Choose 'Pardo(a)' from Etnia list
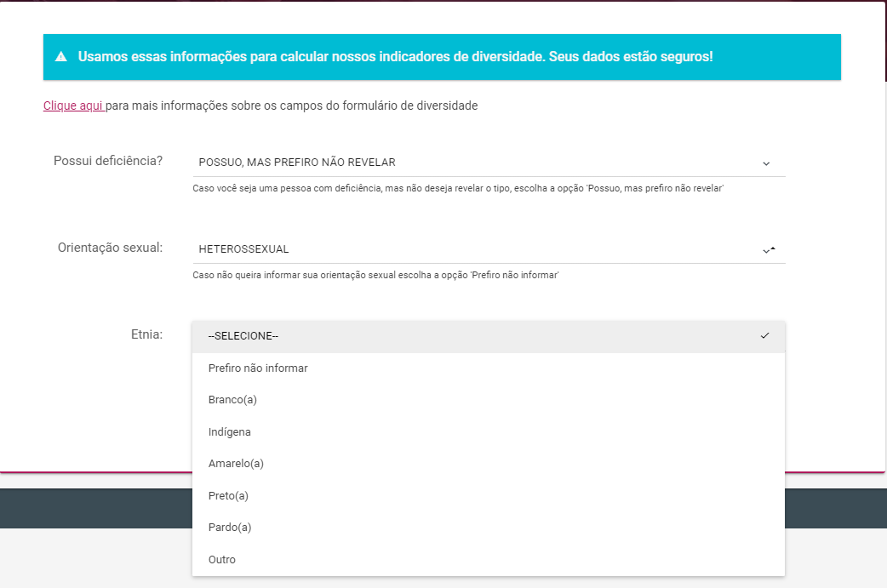This screenshot has width=887, height=588. pos(489,528)
